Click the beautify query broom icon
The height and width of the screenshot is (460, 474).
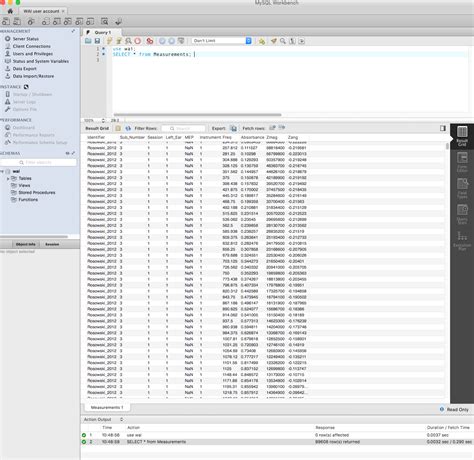click(273, 41)
